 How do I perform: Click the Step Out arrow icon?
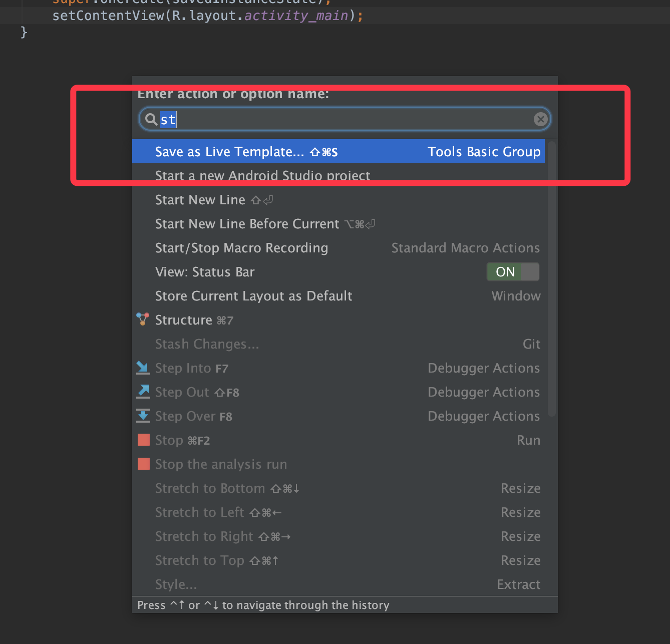point(143,392)
